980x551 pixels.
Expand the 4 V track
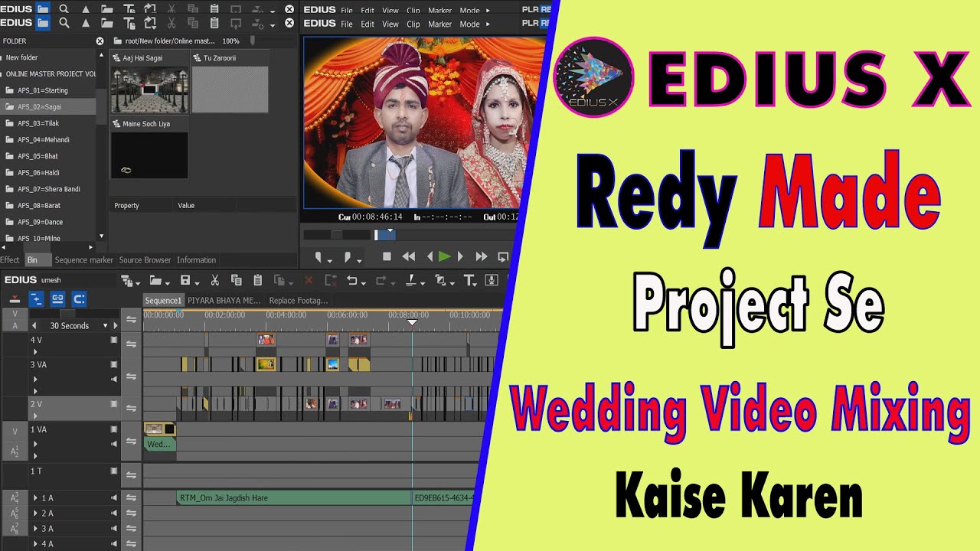[x=34, y=352]
